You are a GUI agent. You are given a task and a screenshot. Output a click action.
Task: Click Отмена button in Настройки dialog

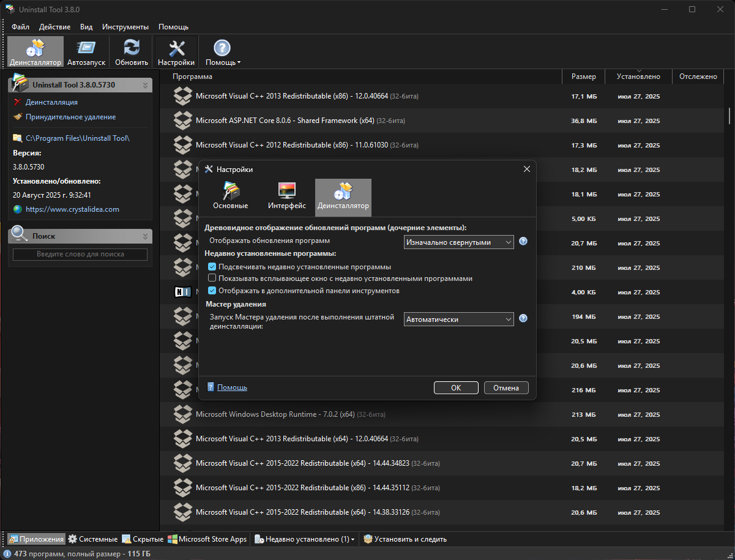coord(506,387)
